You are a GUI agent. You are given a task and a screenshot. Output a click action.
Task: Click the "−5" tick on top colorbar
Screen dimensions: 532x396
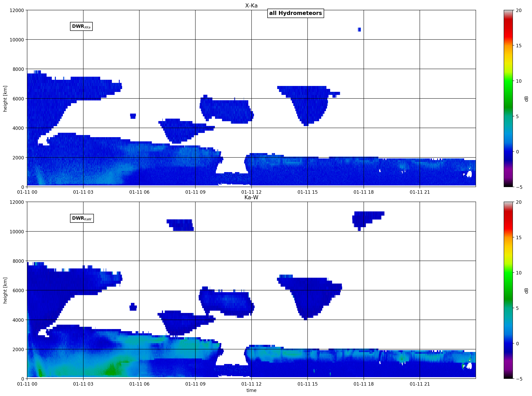tap(519, 187)
